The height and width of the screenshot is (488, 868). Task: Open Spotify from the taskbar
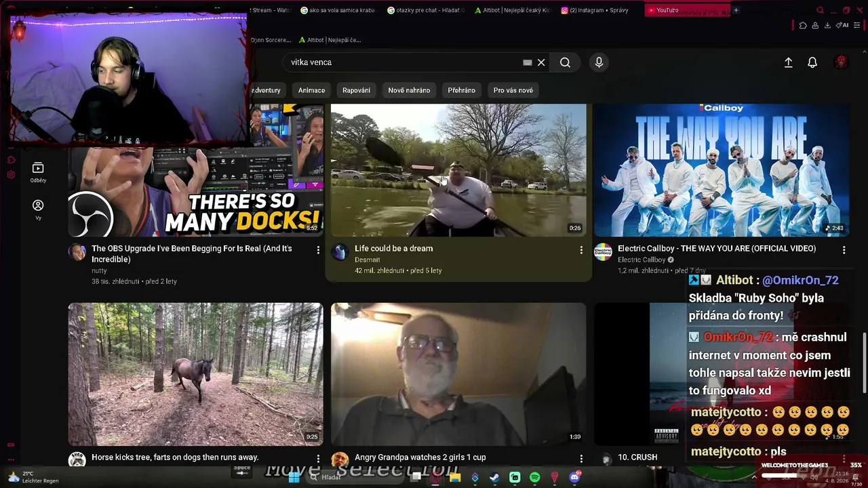click(x=534, y=477)
